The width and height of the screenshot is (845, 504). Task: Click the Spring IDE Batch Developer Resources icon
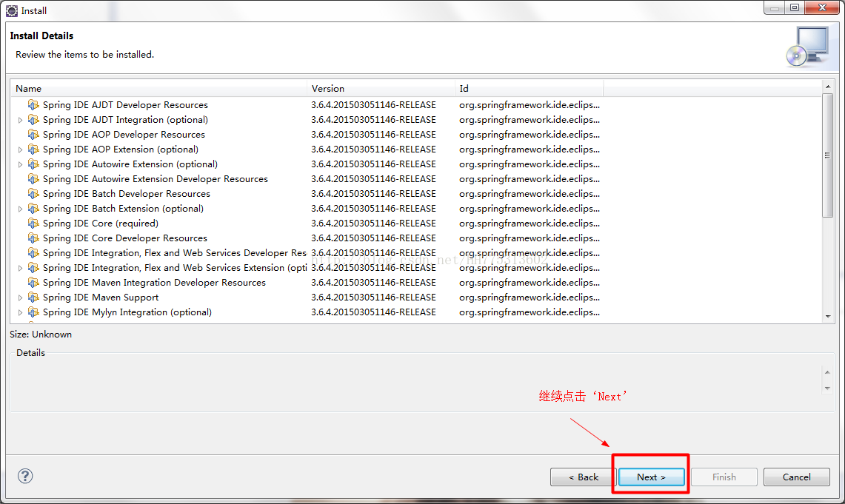(x=33, y=193)
